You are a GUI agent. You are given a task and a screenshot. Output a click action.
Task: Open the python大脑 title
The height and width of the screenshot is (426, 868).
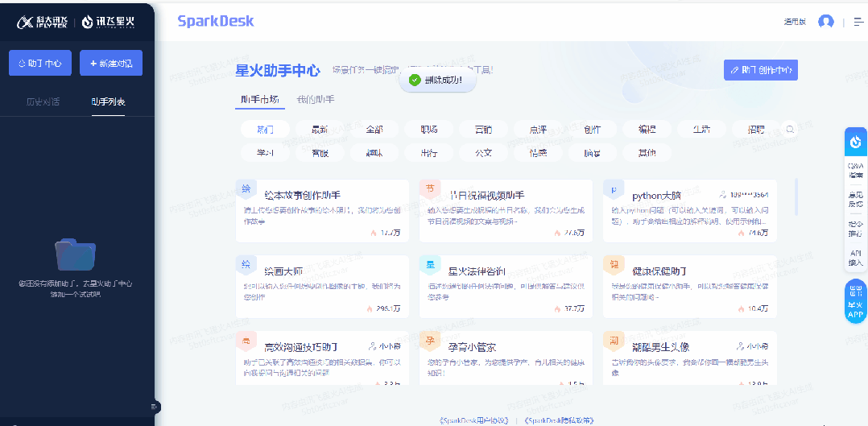[656, 195]
